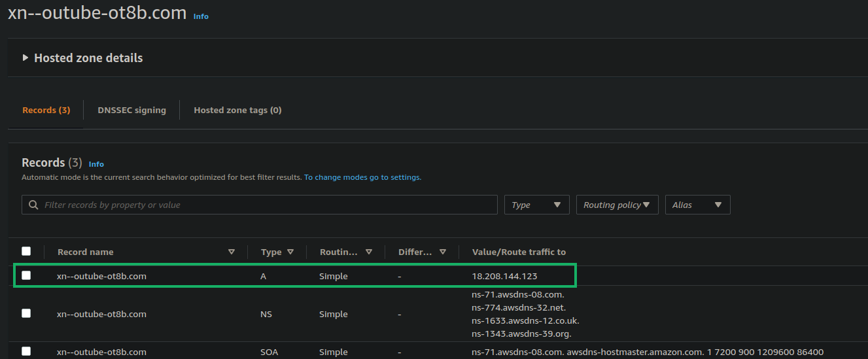Switch to DNSSEC signing tab
This screenshot has width=868, height=359.
(131, 110)
